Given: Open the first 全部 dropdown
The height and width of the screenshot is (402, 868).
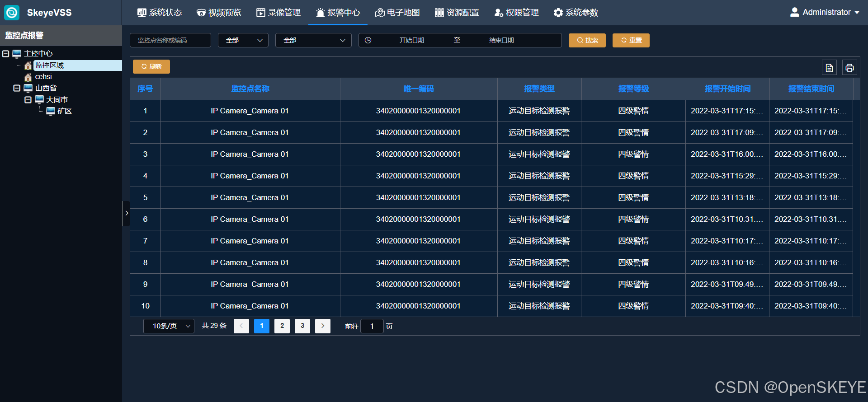Looking at the screenshot, I should coord(243,40).
